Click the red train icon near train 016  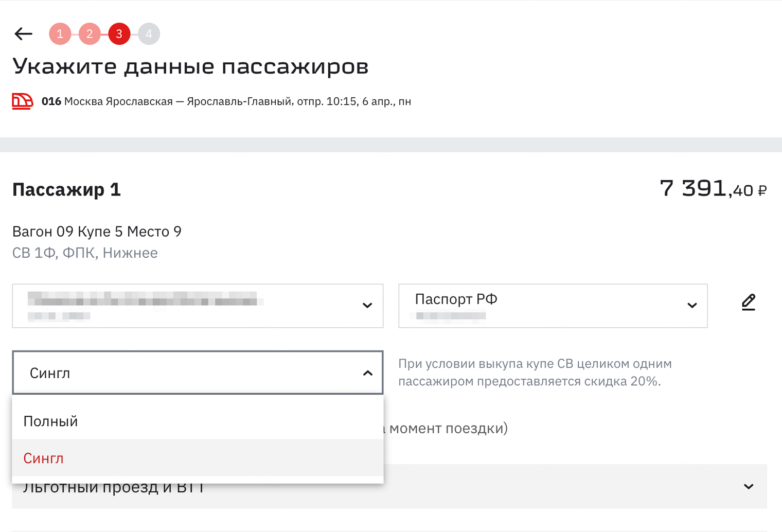point(22,101)
